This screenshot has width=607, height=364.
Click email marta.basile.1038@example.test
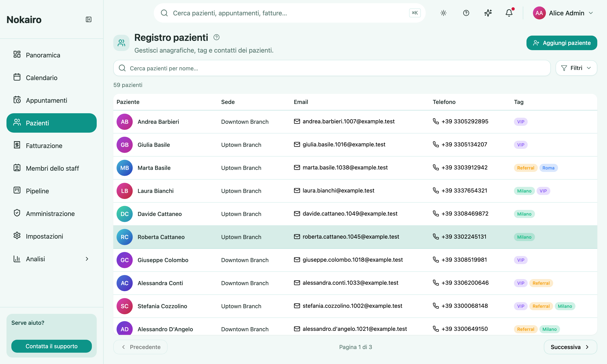(345, 167)
